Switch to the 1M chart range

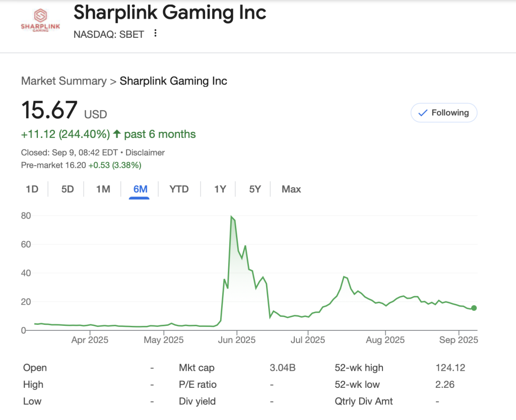[103, 189]
